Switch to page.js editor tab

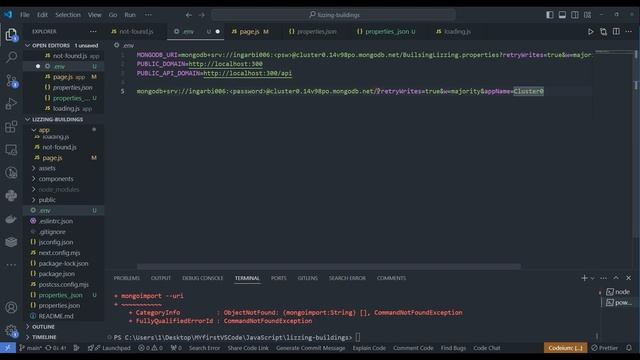tap(250, 31)
